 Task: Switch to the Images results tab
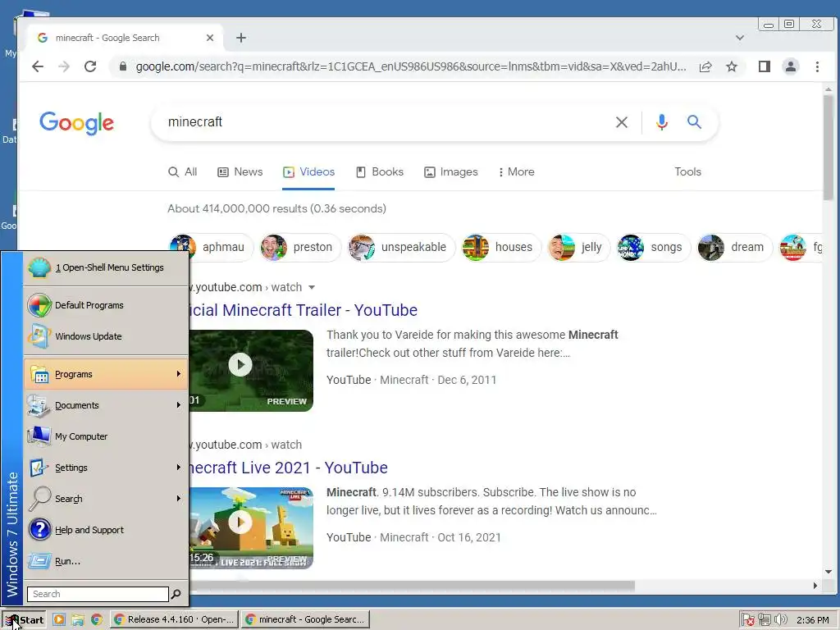click(451, 172)
